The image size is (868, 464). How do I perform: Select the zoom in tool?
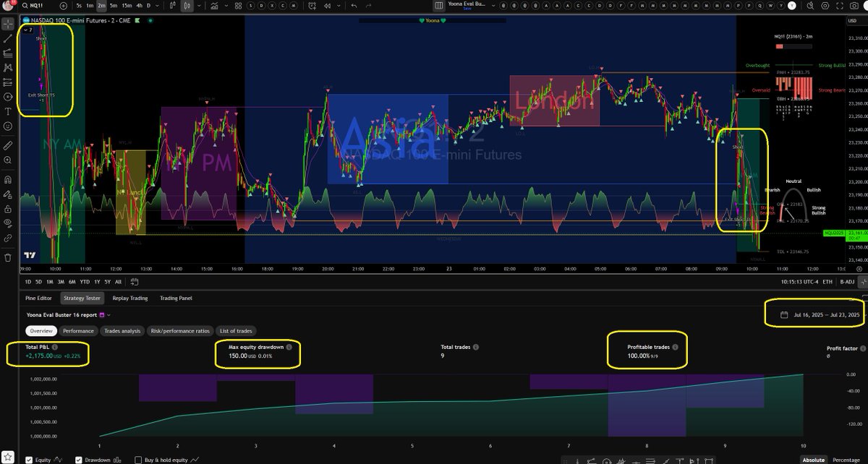click(x=7, y=161)
